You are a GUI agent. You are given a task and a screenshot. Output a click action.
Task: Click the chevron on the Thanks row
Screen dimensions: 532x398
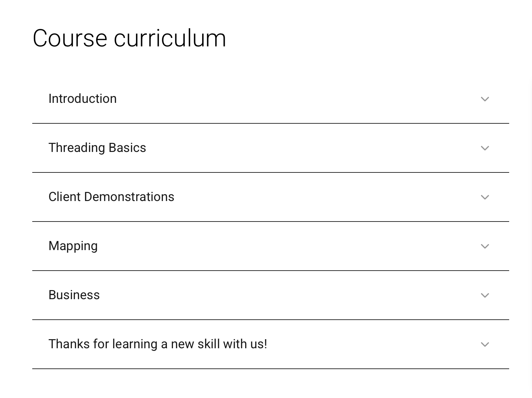485,345
